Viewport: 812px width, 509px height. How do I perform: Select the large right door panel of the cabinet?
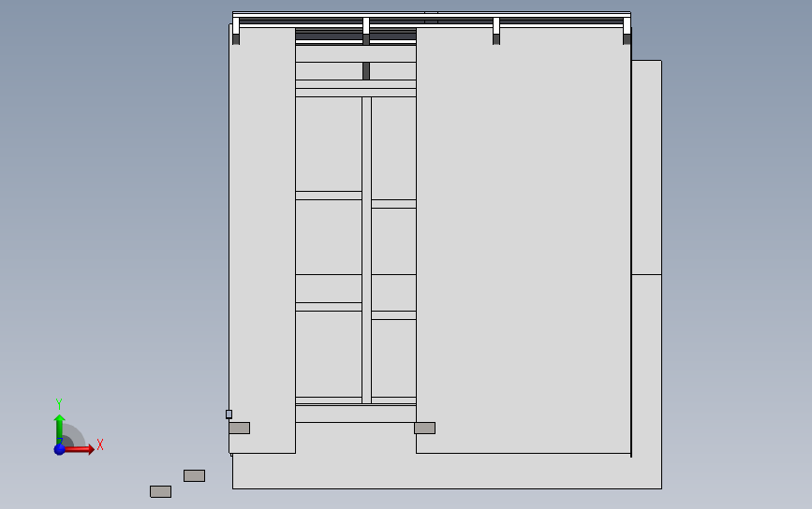pyautogui.click(x=523, y=240)
